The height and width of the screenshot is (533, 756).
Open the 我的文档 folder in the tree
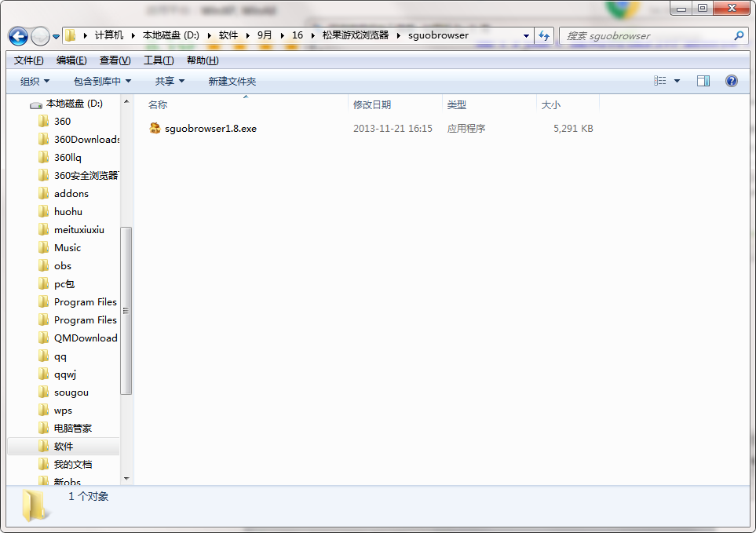73,465
